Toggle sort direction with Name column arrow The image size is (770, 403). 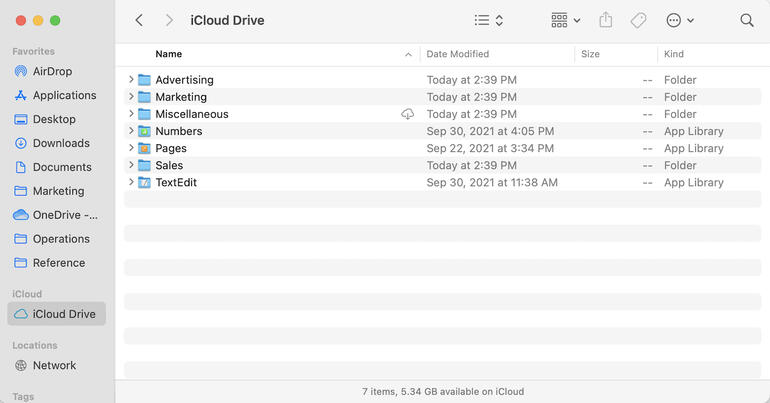pyautogui.click(x=408, y=54)
